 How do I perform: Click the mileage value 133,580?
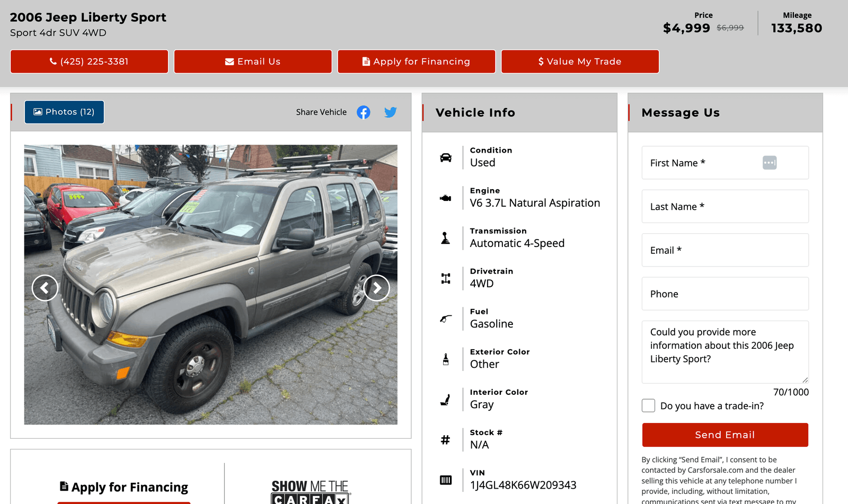(797, 28)
